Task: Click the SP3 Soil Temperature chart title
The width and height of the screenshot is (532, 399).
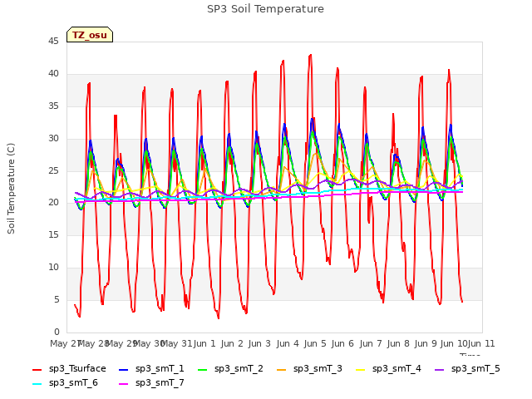Action: pos(265,9)
